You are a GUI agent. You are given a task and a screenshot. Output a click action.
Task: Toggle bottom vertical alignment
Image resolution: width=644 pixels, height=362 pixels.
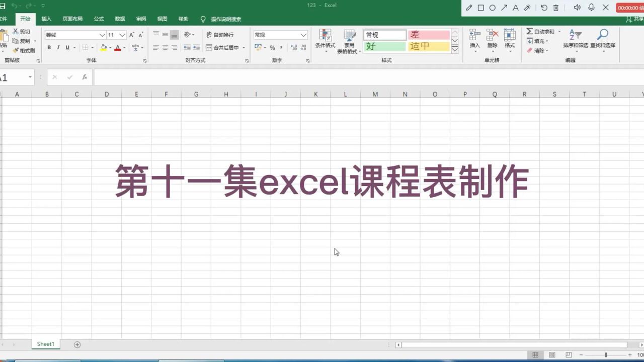[x=174, y=35]
